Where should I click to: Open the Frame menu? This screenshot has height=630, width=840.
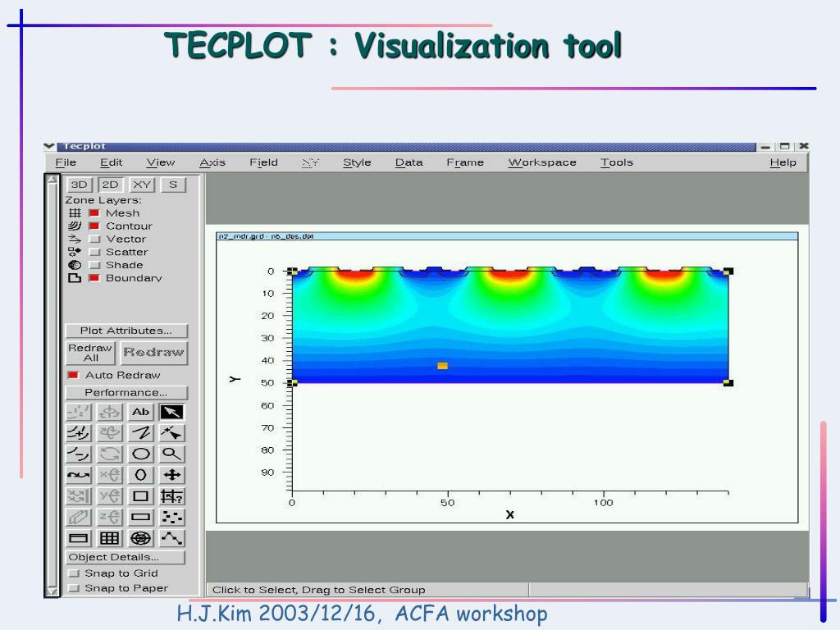click(465, 162)
